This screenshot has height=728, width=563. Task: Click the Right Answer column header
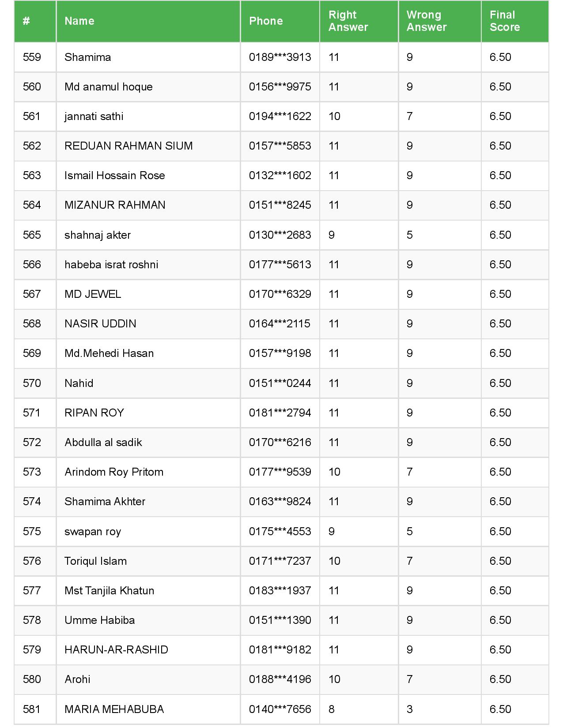[348, 21]
